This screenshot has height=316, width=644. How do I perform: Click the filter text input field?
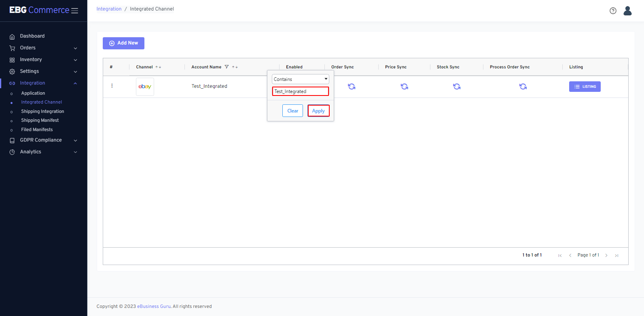click(x=300, y=91)
